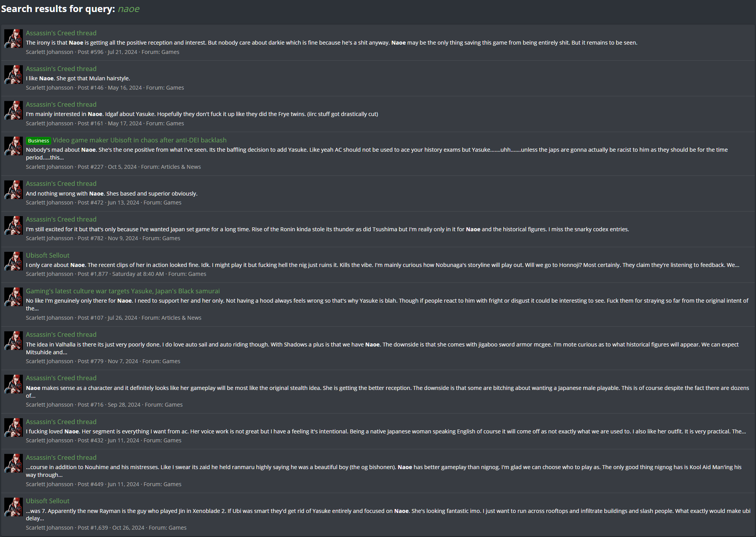Open Assassin's Creed thread for Post #161

click(61, 104)
